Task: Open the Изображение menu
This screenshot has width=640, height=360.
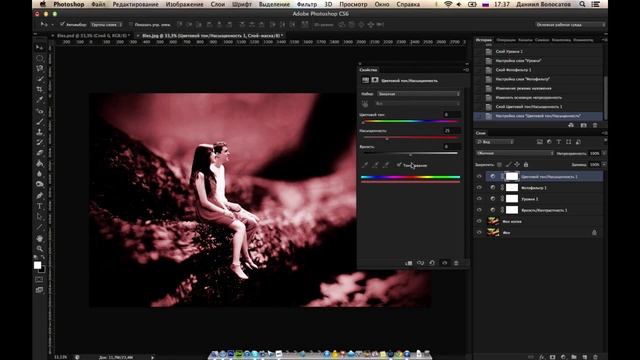Action: coord(184,4)
